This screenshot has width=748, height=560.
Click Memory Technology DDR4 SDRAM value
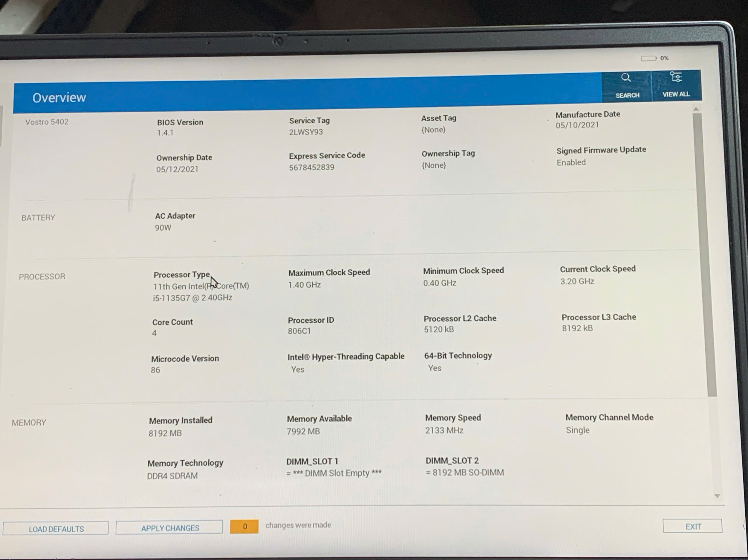pyautogui.click(x=172, y=476)
